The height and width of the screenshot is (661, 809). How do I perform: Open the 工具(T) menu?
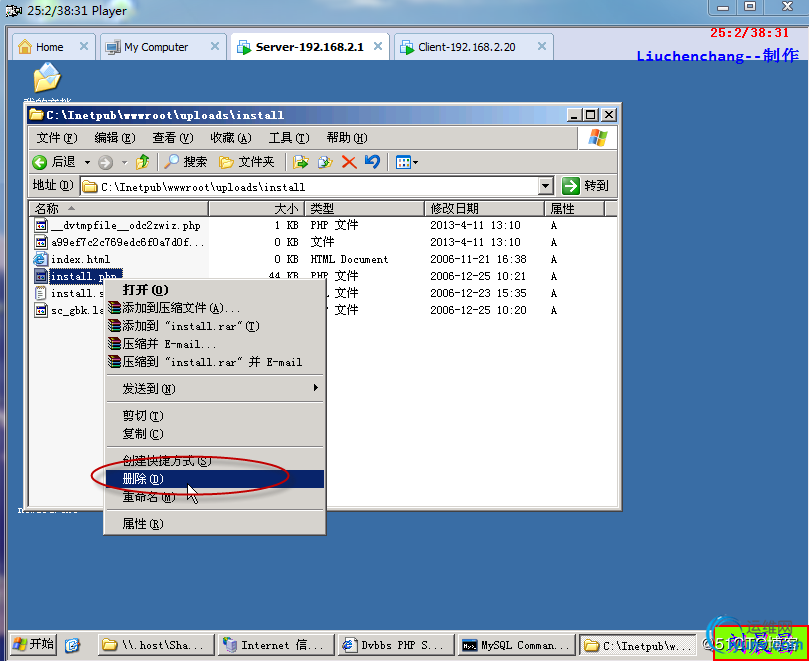(x=288, y=138)
